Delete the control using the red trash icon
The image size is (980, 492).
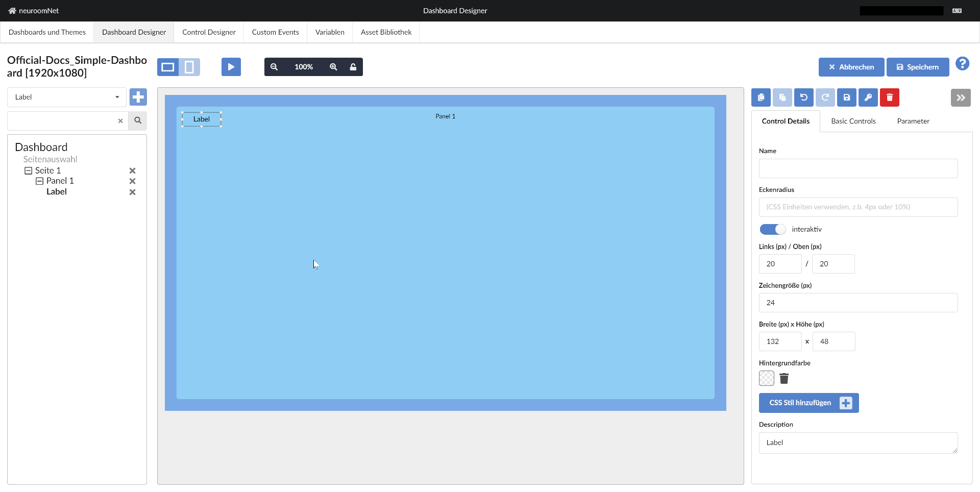click(x=890, y=97)
